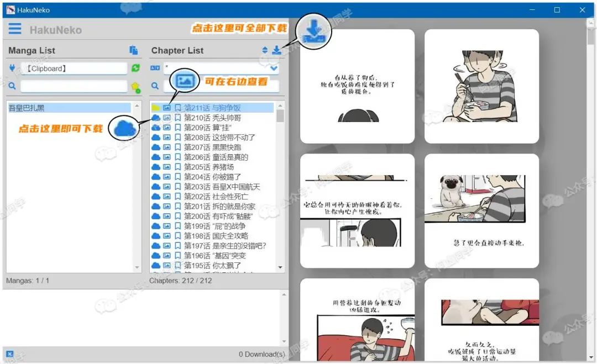
Task: Download chapter 第209话 算"挂" via cloud
Action: coord(156,128)
